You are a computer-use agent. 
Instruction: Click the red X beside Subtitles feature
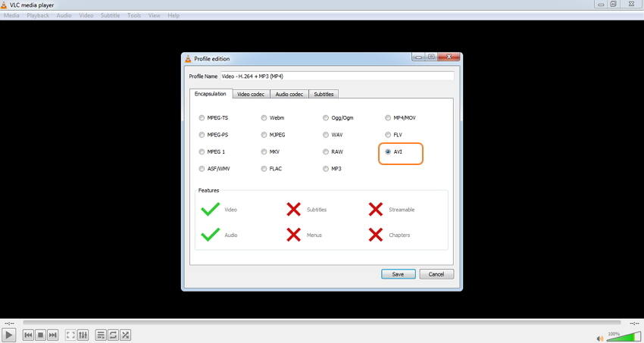[294, 209]
